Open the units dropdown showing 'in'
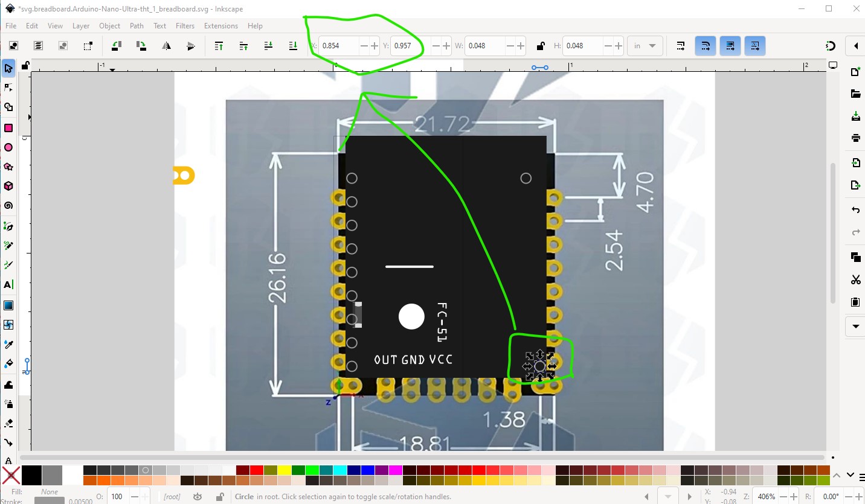 (645, 46)
